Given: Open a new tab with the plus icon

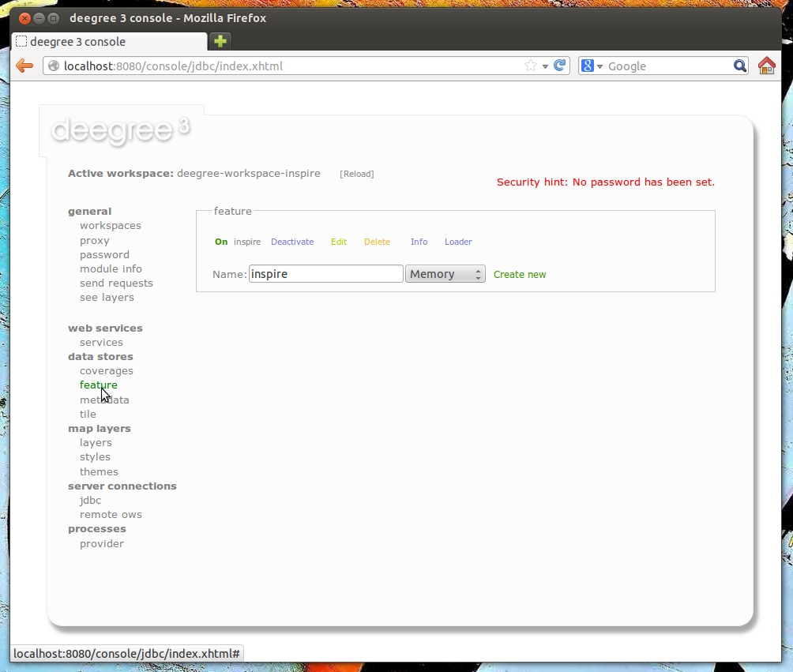Looking at the screenshot, I should point(219,40).
